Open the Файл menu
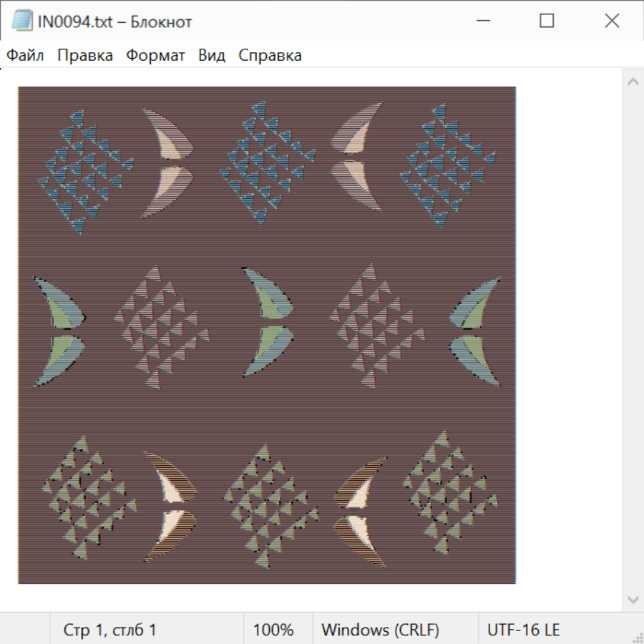 25,56
